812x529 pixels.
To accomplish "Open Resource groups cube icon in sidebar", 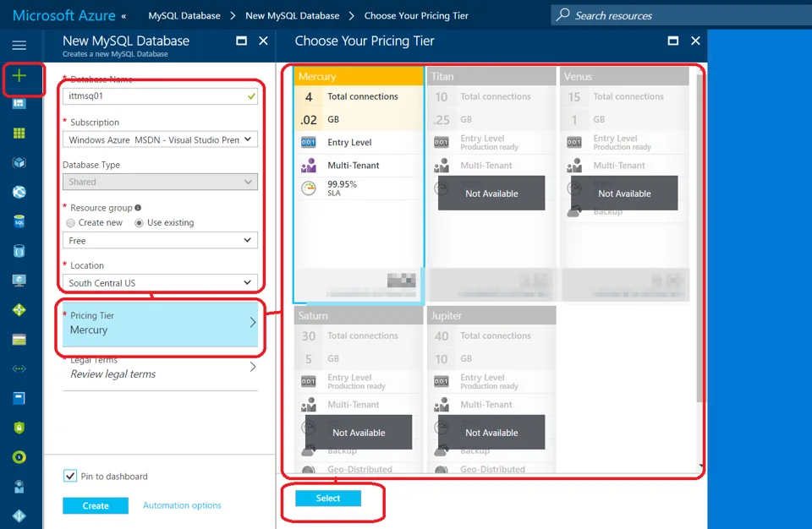I will pos(19,162).
